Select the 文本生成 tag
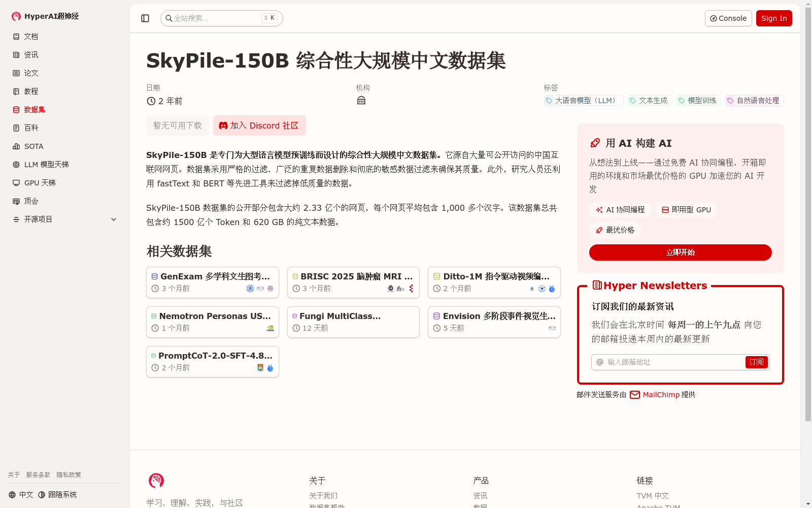The image size is (812, 508). (x=650, y=101)
